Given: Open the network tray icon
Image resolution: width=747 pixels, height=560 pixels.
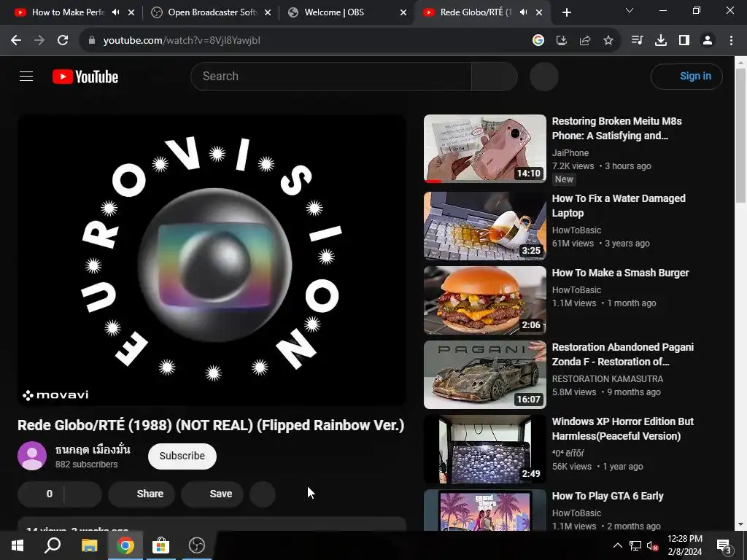Looking at the screenshot, I should [635, 545].
